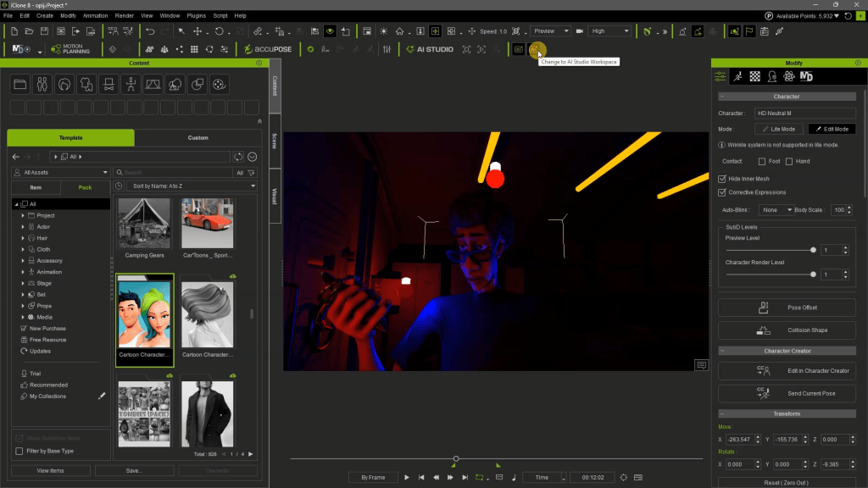This screenshot has width=868, height=488.
Task: Switch character to Edit Mode
Action: (832, 129)
